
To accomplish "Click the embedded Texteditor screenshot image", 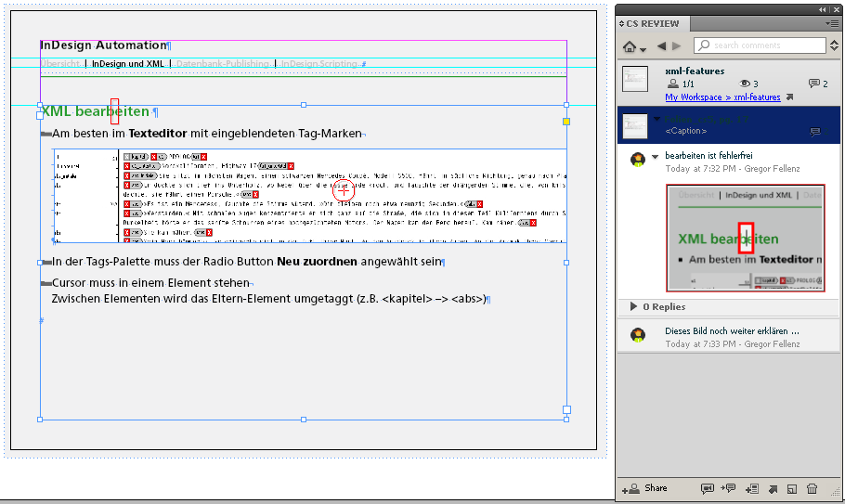I will click(x=310, y=196).
